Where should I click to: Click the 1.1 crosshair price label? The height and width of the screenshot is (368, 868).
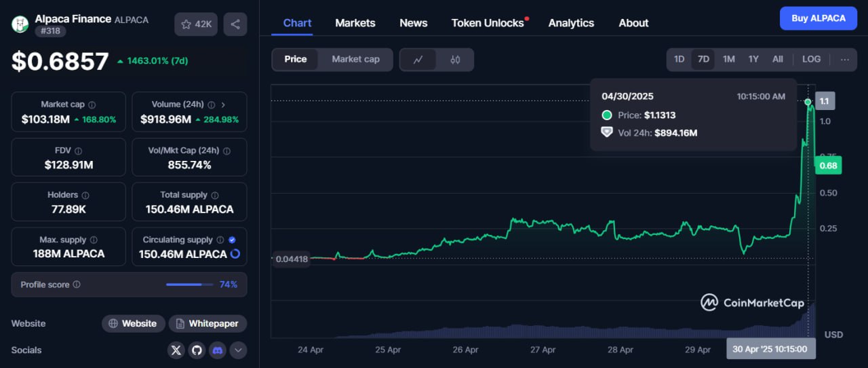[825, 101]
